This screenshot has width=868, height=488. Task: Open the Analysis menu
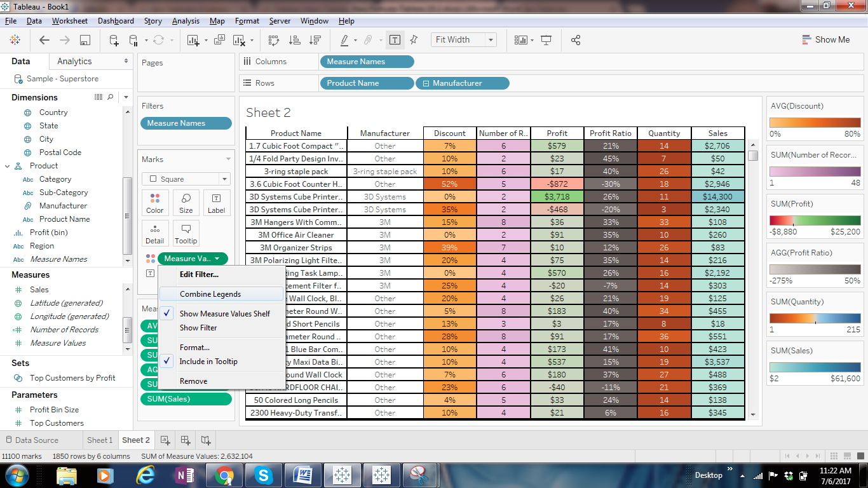pyautogui.click(x=186, y=21)
